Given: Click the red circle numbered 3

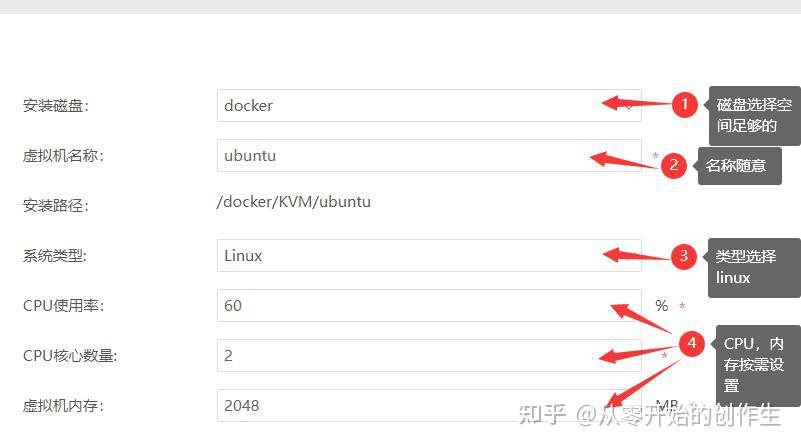Looking at the screenshot, I should pyautogui.click(x=684, y=256).
